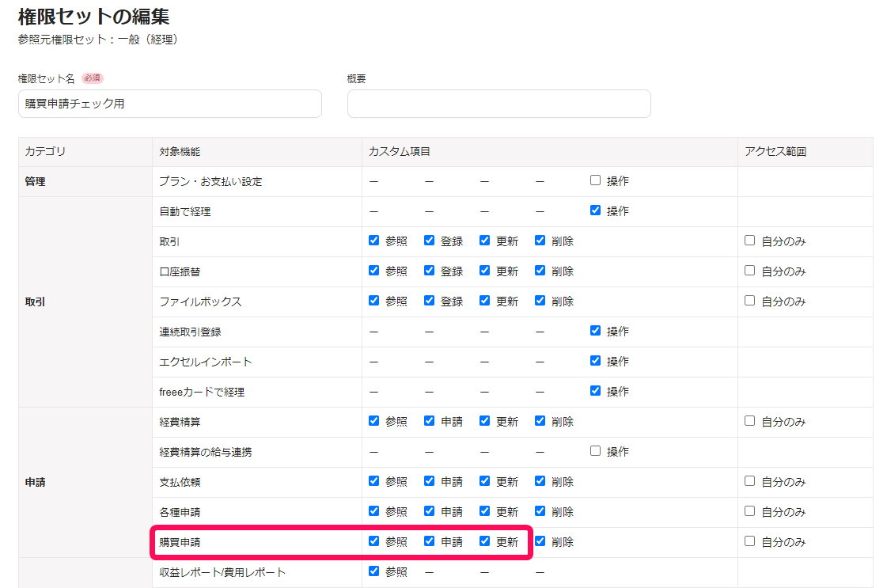Click the 概要 text field

tap(499, 104)
